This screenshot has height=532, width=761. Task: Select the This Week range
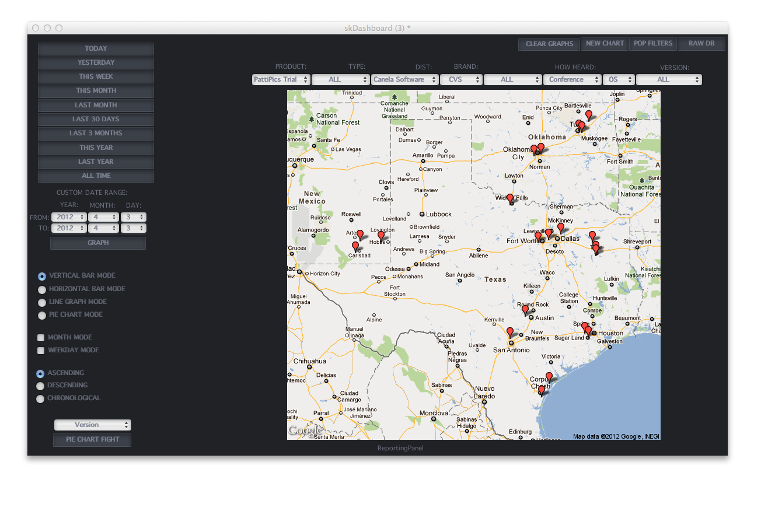click(96, 77)
